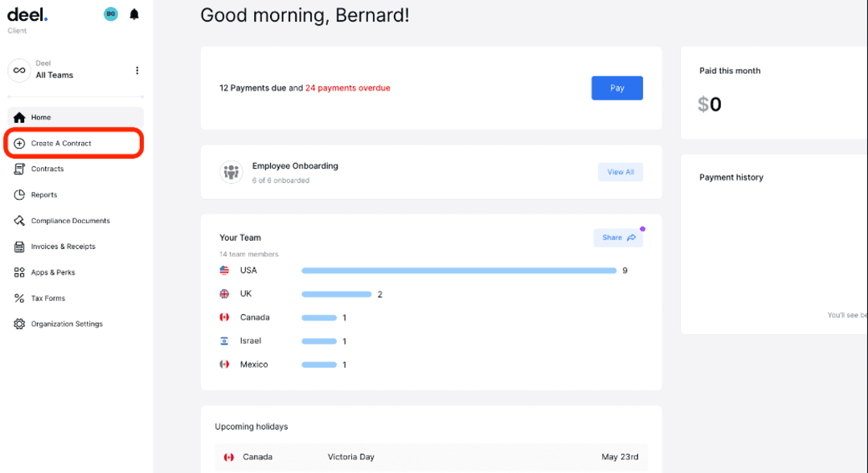
Task: Open the All Teams kebab menu
Action: [x=137, y=71]
